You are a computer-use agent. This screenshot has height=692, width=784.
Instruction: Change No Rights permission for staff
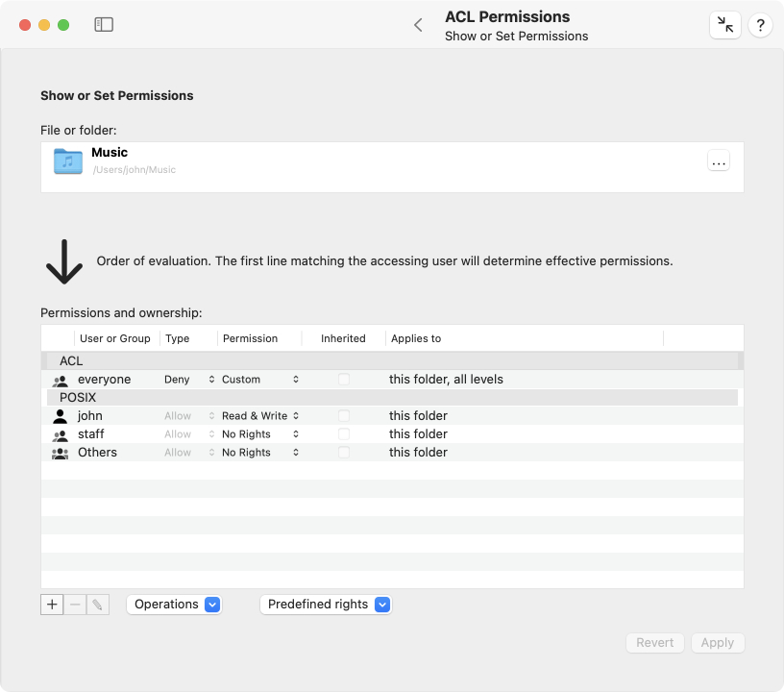pyautogui.click(x=260, y=434)
